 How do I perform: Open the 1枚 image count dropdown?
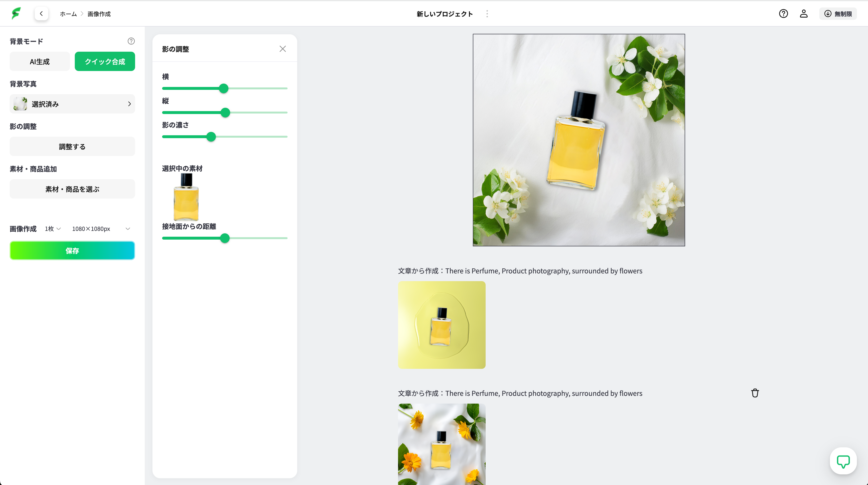(53, 229)
